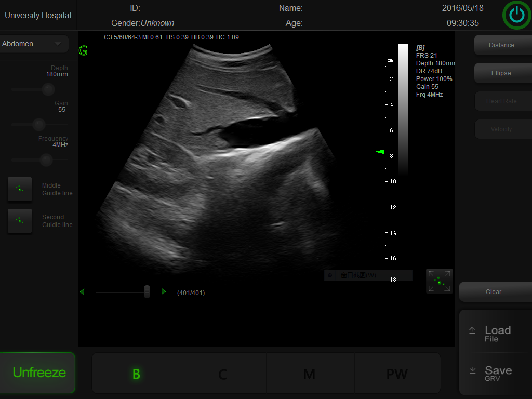Select the PW Doppler mode tab
The width and height of the screenshot is (532, 399).
(397, 374)
